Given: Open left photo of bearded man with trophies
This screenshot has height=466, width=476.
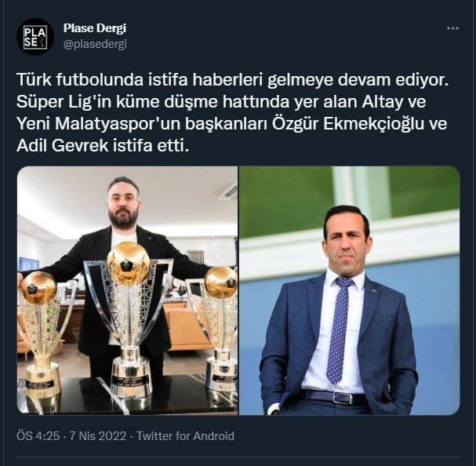Looking at the screenshot, I should [128, 290].
